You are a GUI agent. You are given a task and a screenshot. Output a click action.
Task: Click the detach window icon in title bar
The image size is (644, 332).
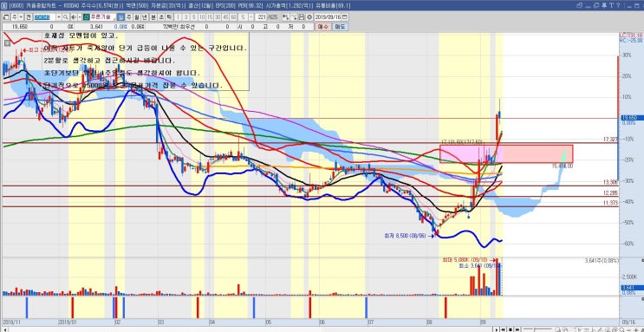(580, 5)
